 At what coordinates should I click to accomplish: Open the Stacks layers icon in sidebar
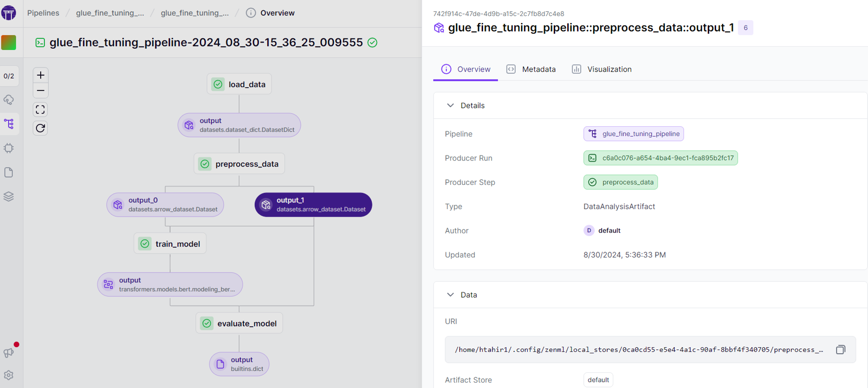click(x=9, y=197)
